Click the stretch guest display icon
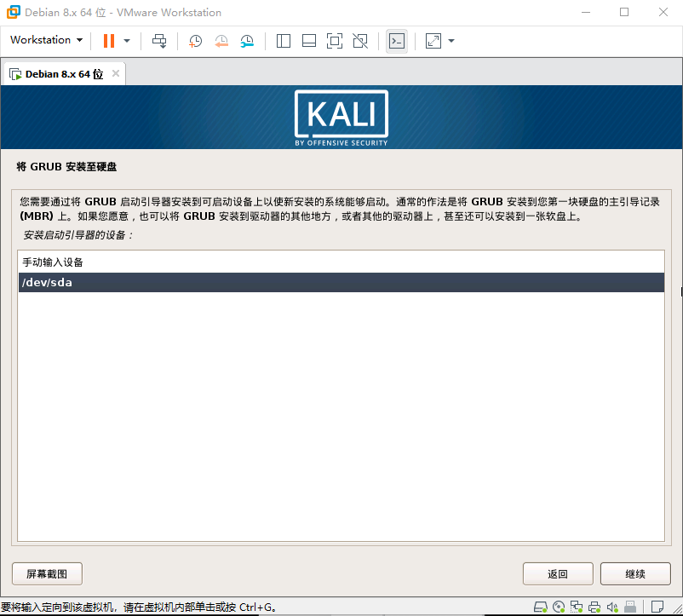 pos(433,41)
